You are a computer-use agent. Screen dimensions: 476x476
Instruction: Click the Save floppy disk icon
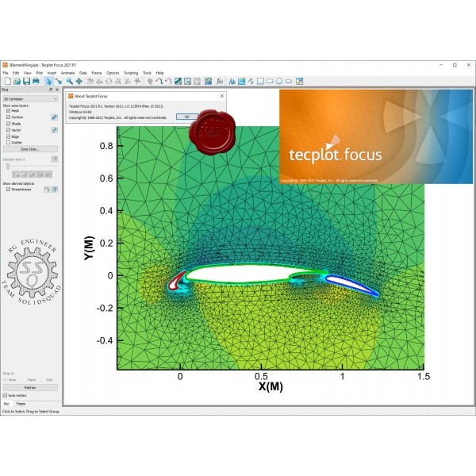point(26,81)
